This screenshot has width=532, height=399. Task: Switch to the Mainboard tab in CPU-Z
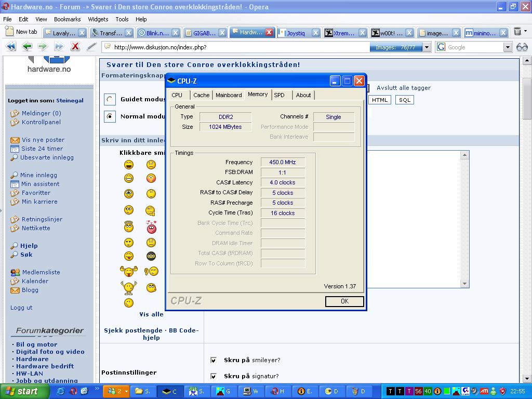click(x=229, y=95)
